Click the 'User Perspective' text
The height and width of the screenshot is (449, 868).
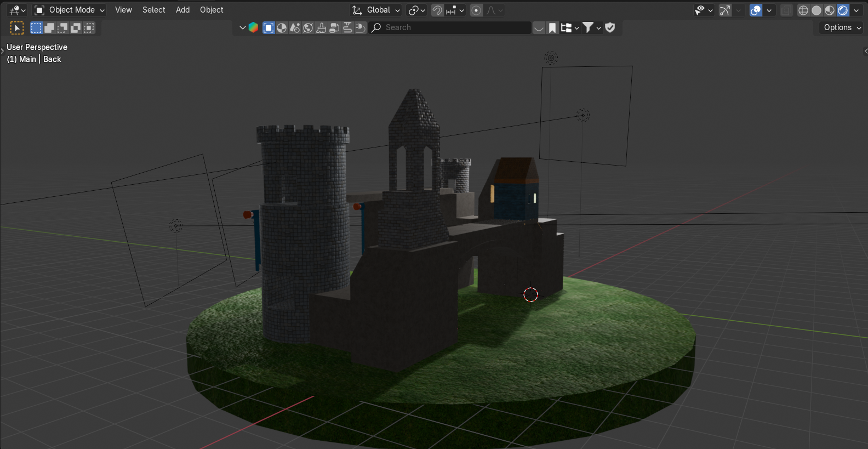click(37, 47)
